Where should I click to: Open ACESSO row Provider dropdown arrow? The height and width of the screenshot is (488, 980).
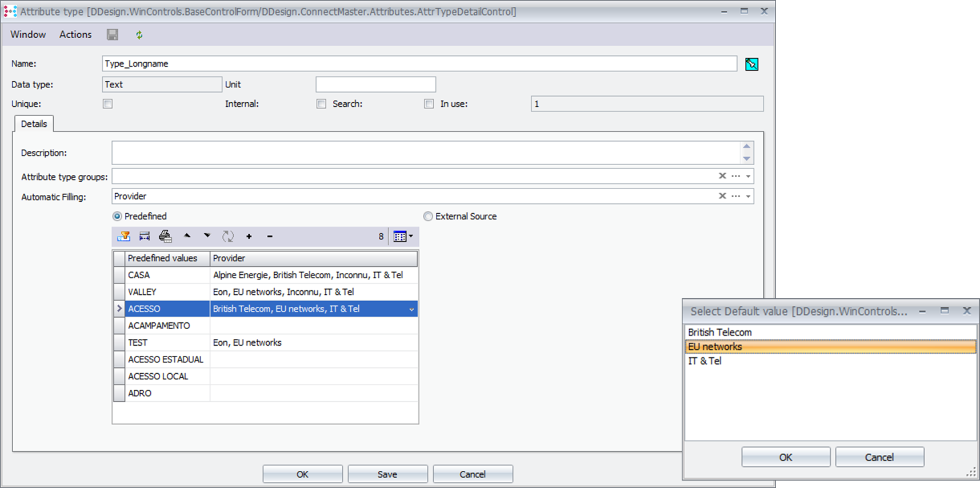(411, 309)
